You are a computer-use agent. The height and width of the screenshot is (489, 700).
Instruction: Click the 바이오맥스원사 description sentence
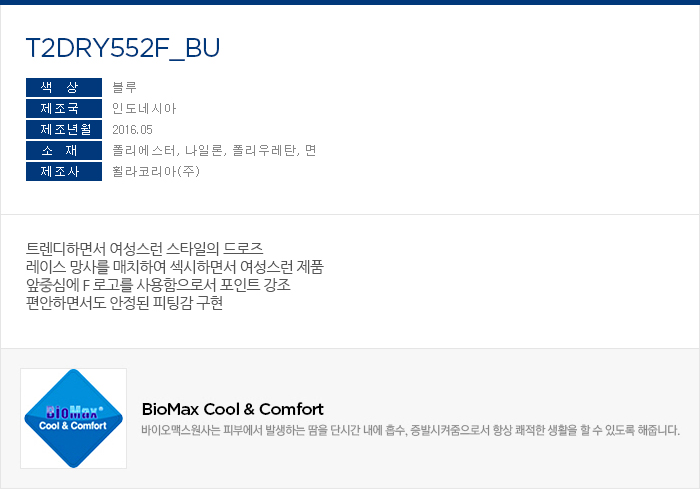tap(410, 430)
